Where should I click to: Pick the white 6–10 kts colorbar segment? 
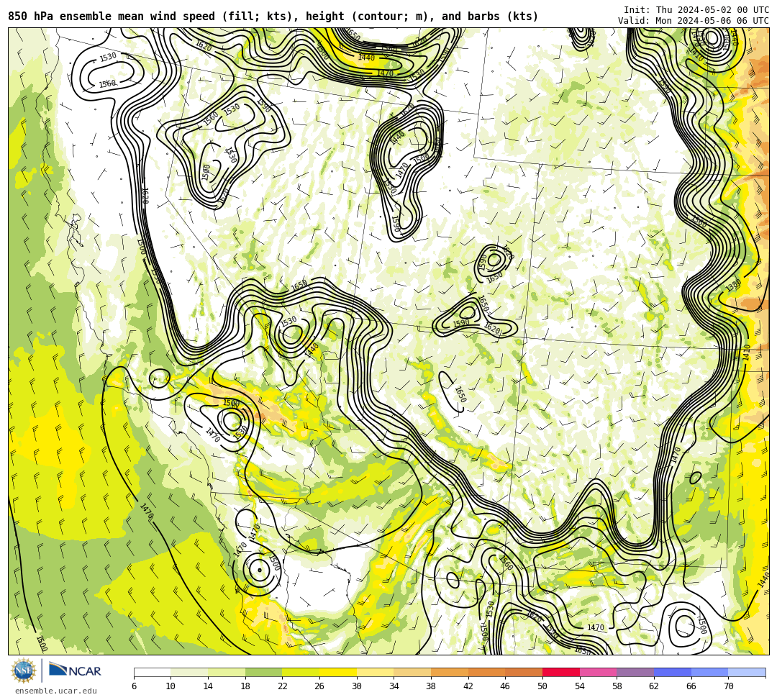click(152, 672)
